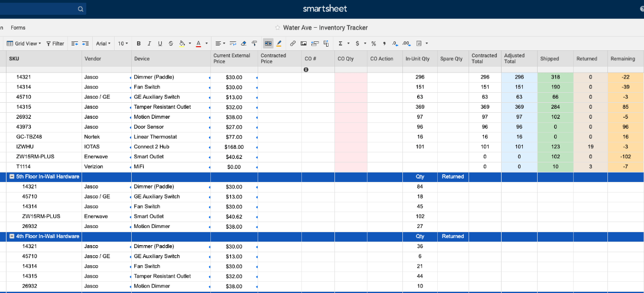Toggle bold formatting in toolbar
Image resolution: width=644 pixels, height=293 pixels.
[139, 43]
